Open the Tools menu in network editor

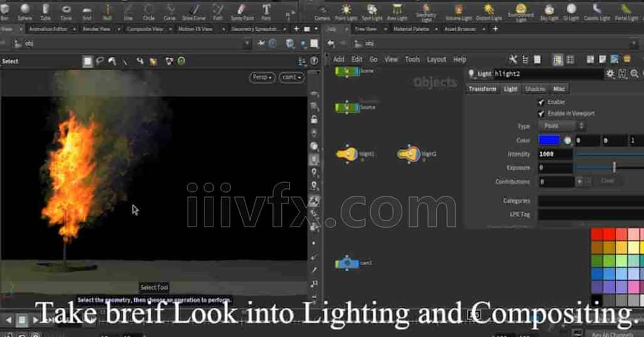click(412, 60)
